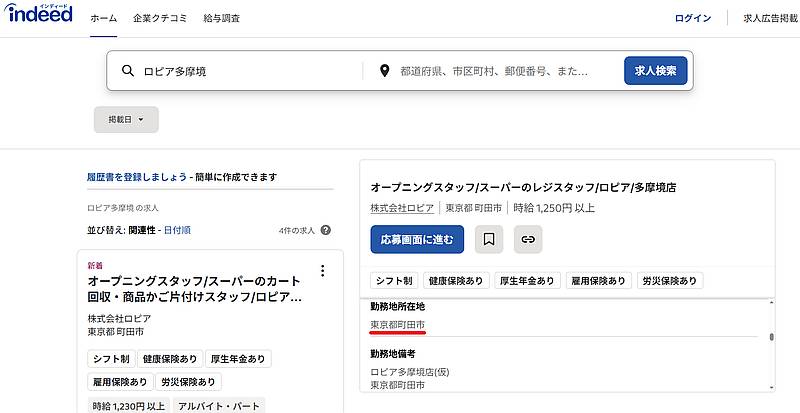
Task: Go to ホーム tab
Action: [104, 18]
